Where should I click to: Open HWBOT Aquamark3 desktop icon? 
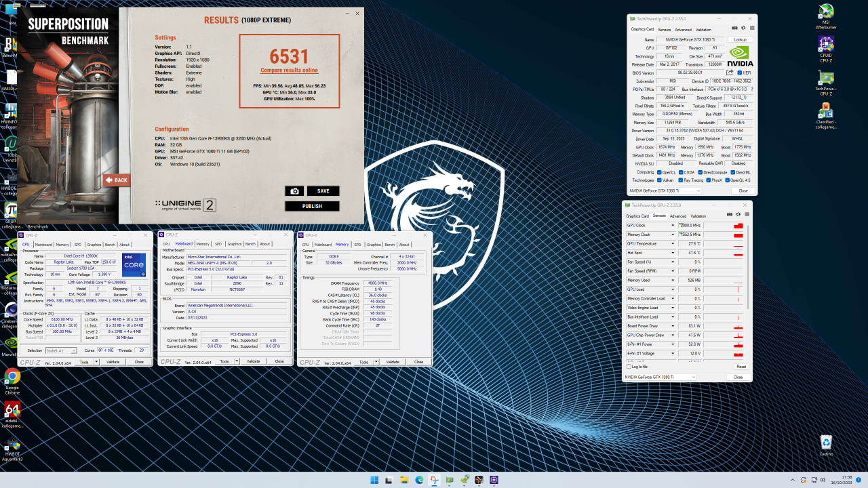(x=12, y=449)
